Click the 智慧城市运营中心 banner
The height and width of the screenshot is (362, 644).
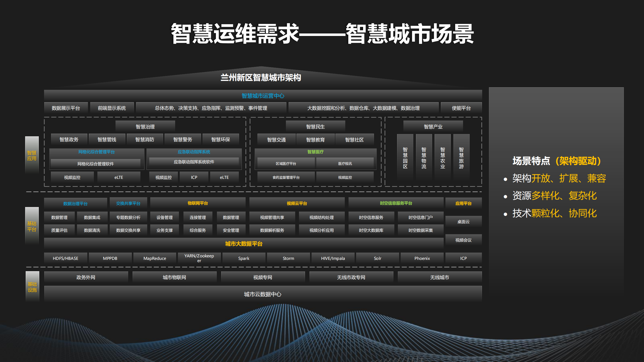point(263,95)
